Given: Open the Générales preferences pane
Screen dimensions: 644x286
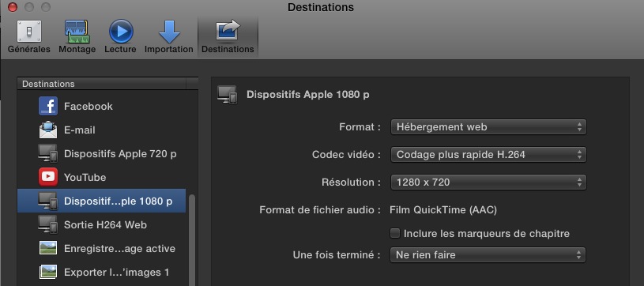Looking at the screenshot, I should (x=28, y=37).
